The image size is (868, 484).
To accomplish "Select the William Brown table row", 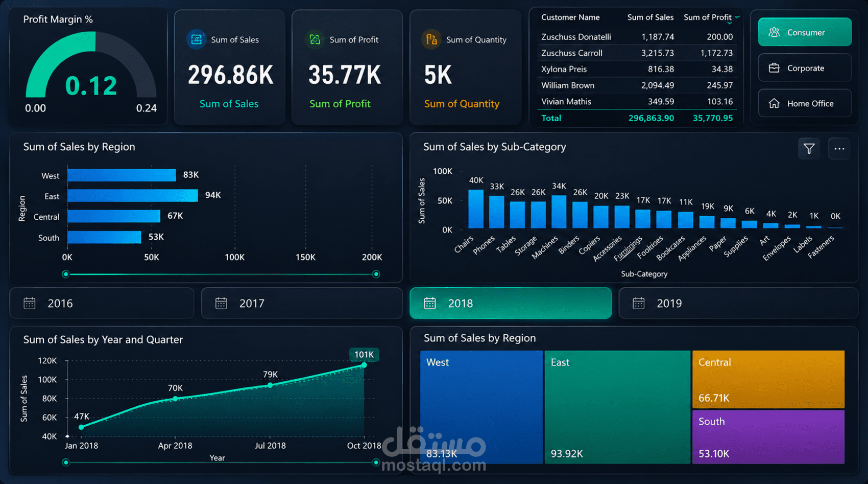I will tap(637, 85).
